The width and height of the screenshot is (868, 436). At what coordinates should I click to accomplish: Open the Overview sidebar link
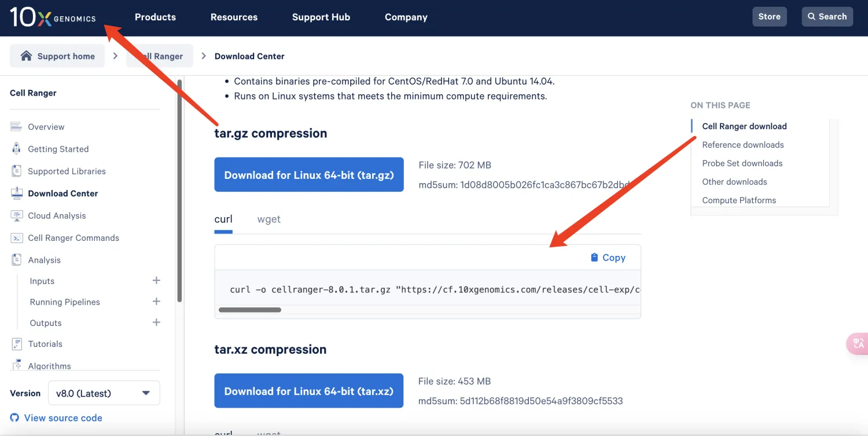click(46, 127)
